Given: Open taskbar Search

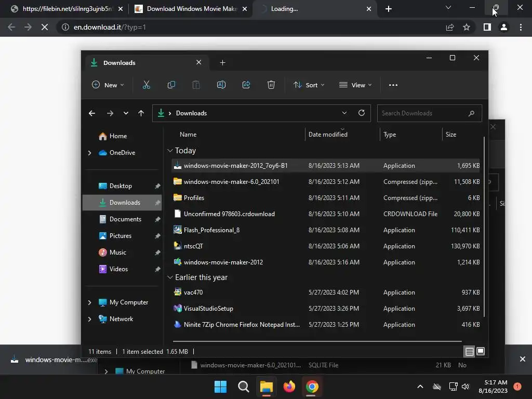Looking at the screenshot, I should (243, 387).
